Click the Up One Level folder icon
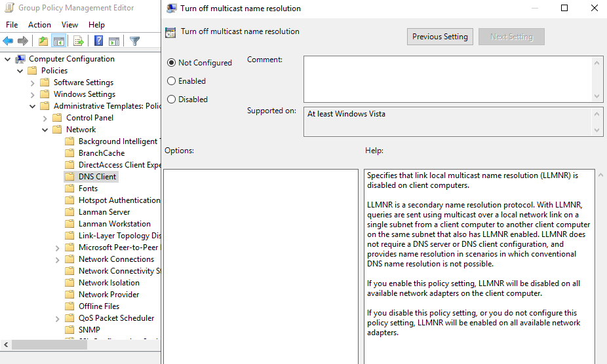Viewport: 607px width, 364px height. 43,41
